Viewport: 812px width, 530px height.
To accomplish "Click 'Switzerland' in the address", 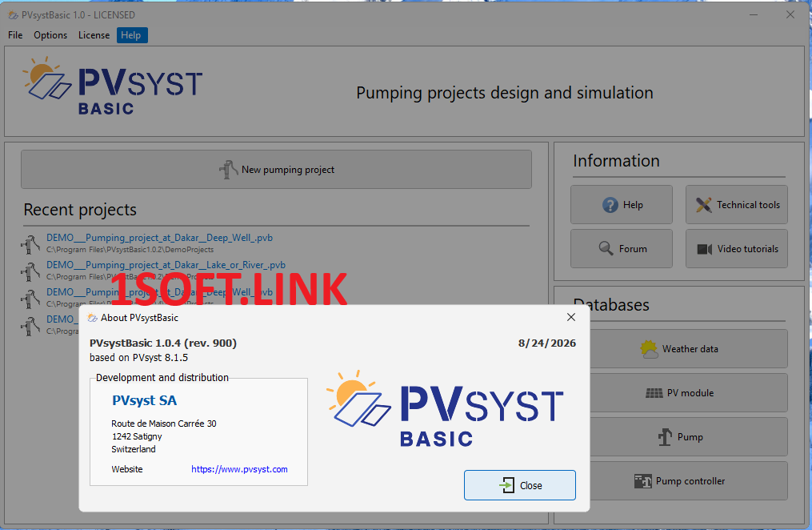I will [x=134, y=449].
